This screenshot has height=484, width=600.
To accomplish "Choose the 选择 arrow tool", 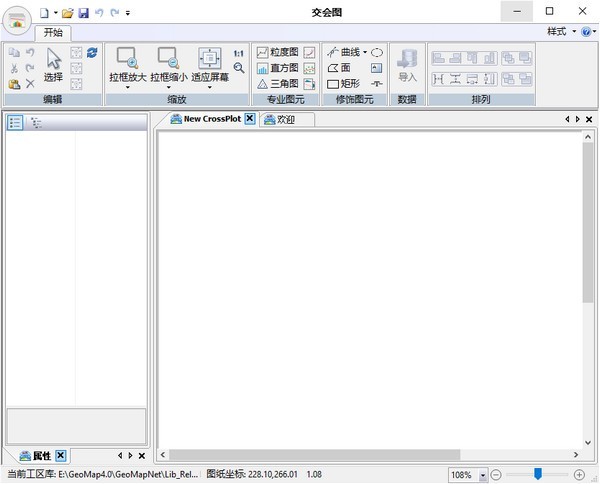I will 54,65.
